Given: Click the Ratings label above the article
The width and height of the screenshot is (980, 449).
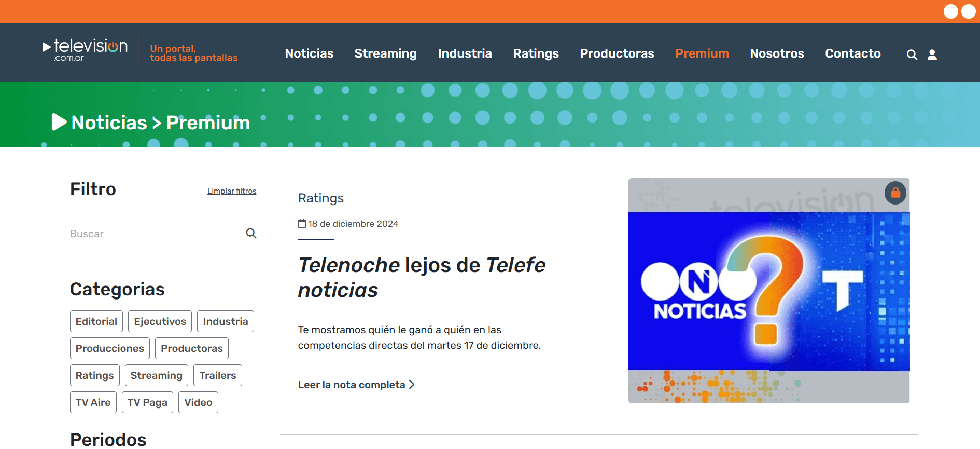Looking at the screenshot, I should pyautogui.click(x=321, y=198).
